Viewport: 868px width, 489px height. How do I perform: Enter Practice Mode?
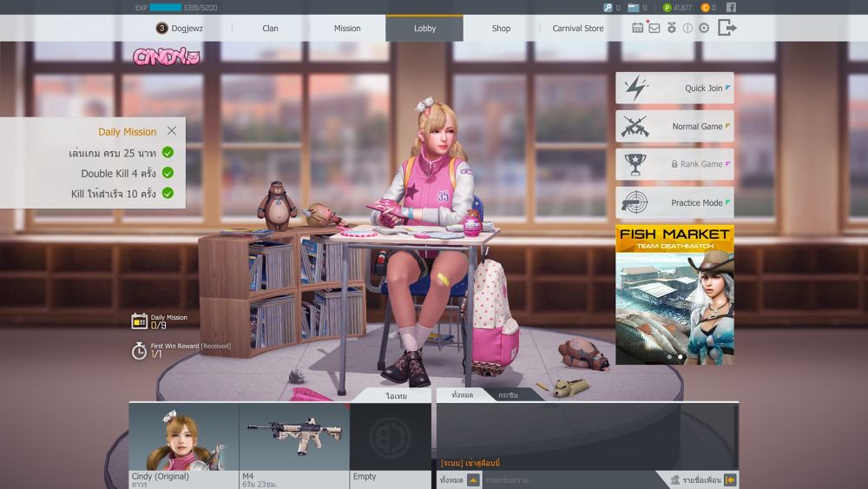click(x=674, y=202)
